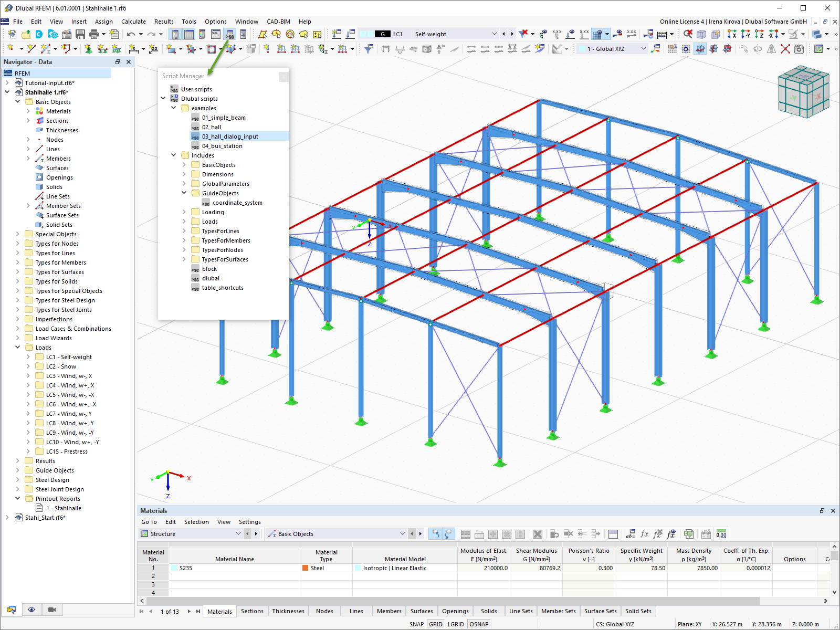The height and width of the screenshot is (630, 840).
Task: Click the navigation cube in the viewport
Action: tap(803, 91)
